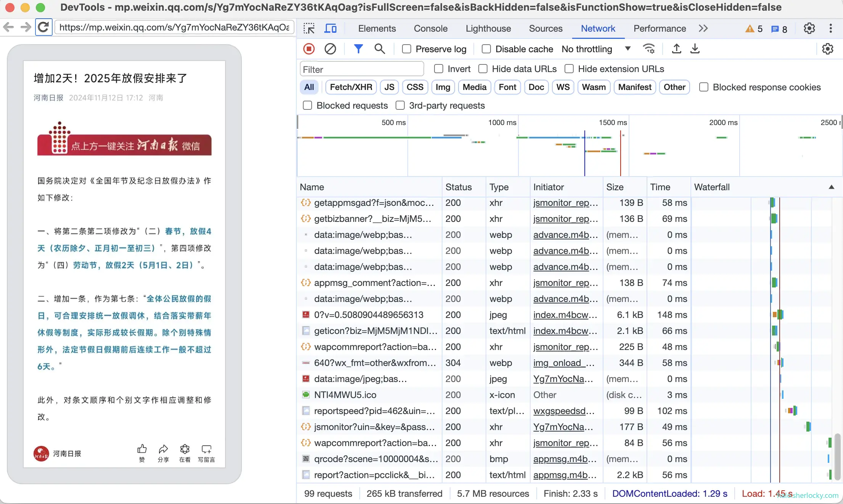
Task: Switch to the Console tab
Action: click(x=430, y=28)
